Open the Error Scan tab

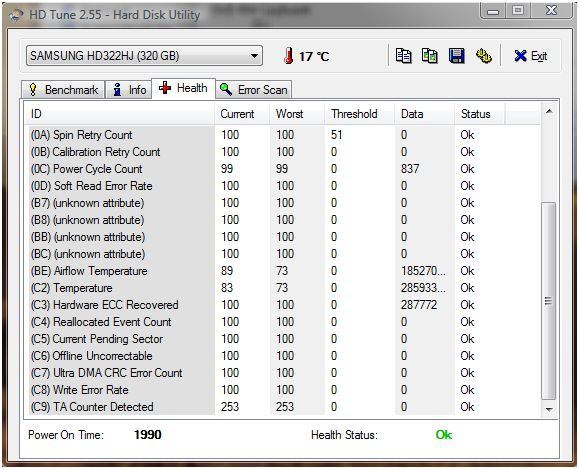[x=253, y=90]
